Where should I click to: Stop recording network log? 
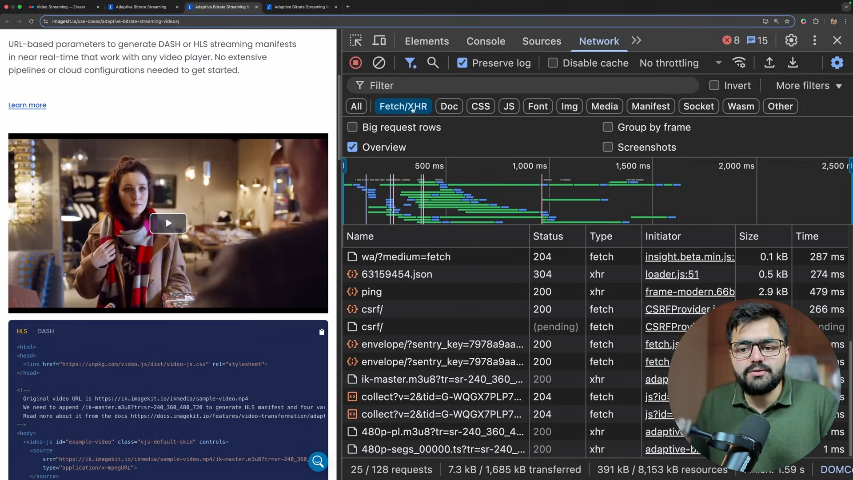click(x=355, y=63)
